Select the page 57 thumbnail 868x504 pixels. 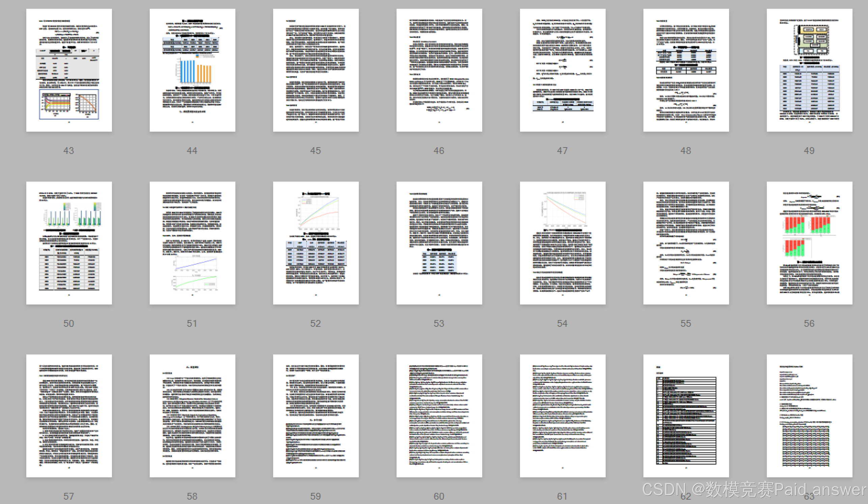tap(69, 416)
